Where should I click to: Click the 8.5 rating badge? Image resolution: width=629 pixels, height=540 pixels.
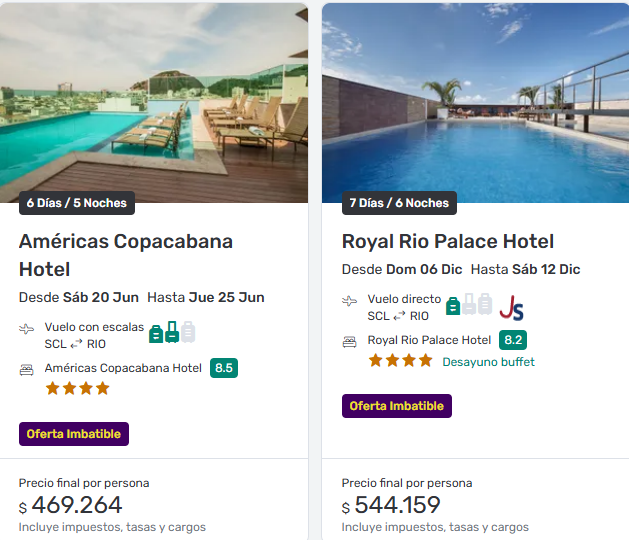(224, 368)
